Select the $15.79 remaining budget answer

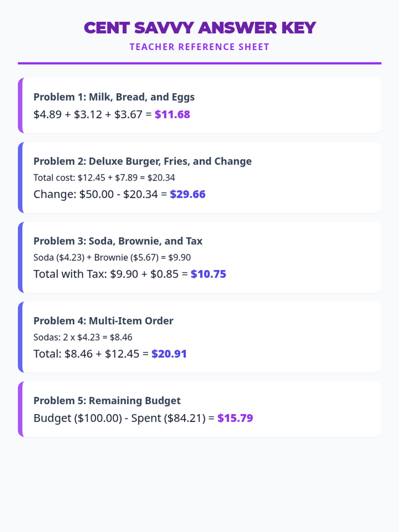[235, 418]
